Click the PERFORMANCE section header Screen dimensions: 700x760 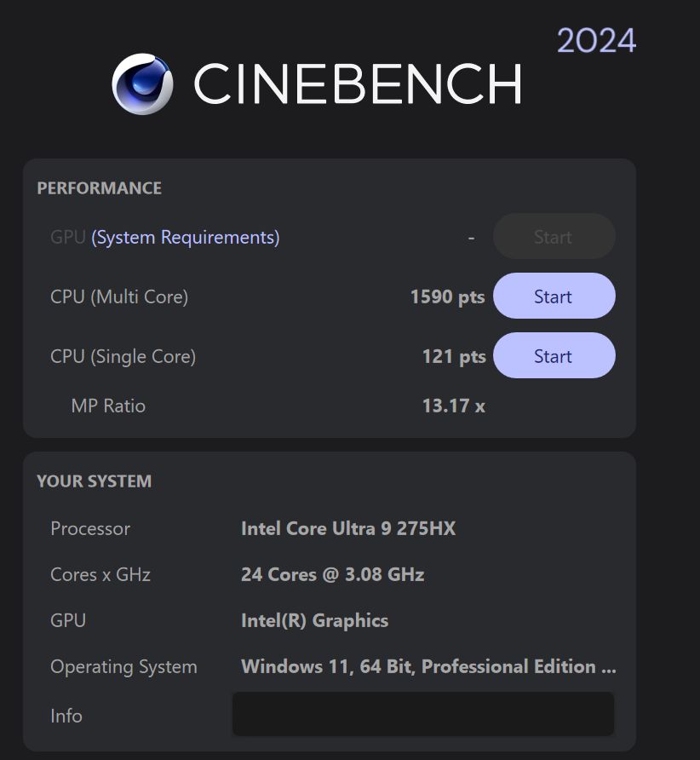tap(99, 188)
